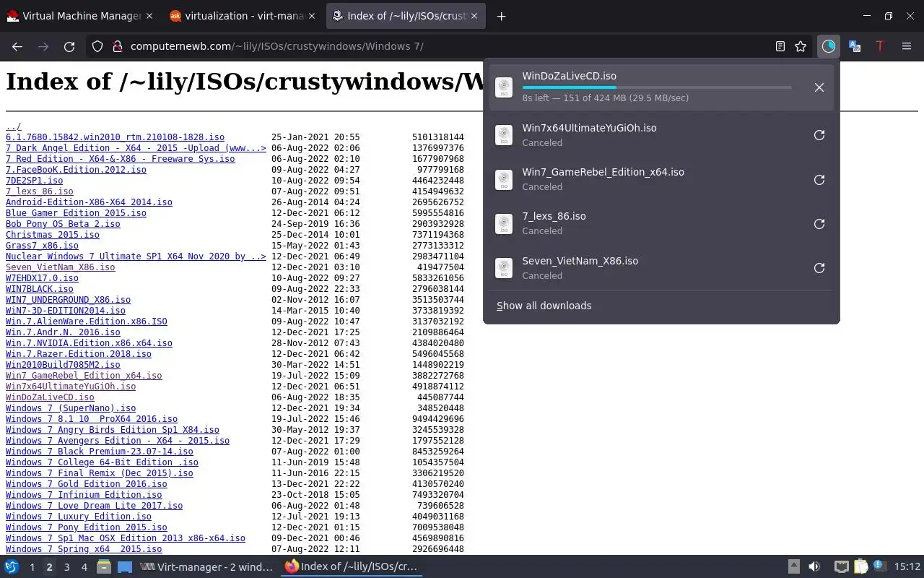Switch to the virtualization - virt-manager tab
The height and width of the screenshot is (578, 924).
[x=244, y=16]
